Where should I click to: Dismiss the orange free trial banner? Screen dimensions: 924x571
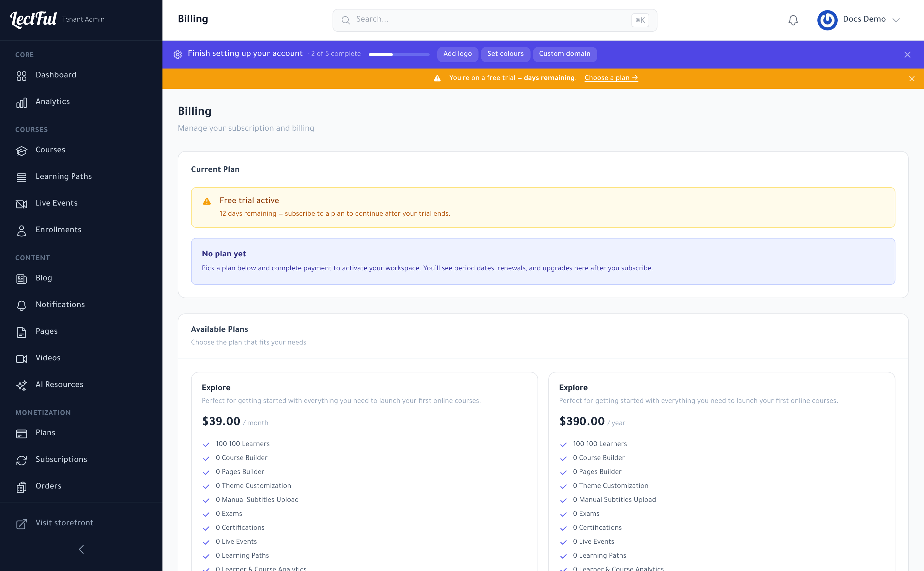(912, 79)
